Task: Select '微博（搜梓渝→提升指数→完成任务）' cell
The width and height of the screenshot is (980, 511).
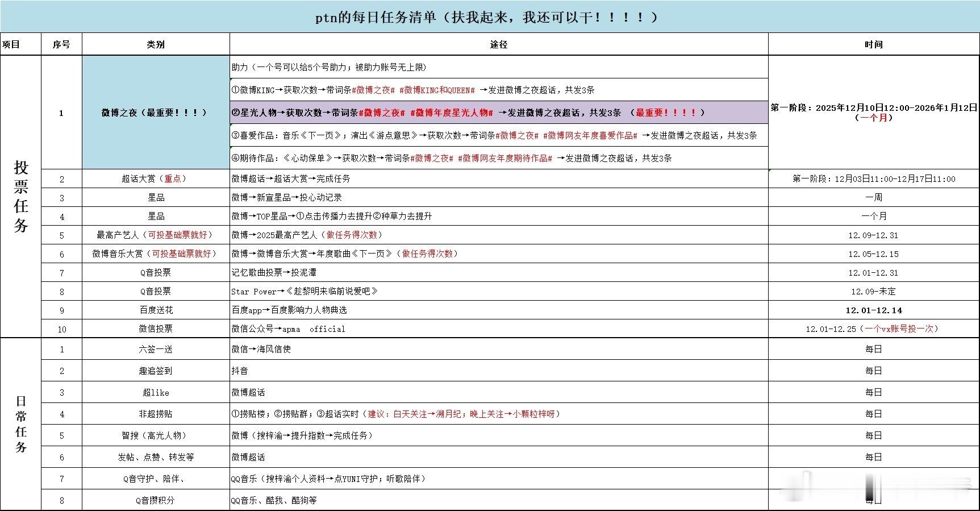Action: [x=499, y=435]
